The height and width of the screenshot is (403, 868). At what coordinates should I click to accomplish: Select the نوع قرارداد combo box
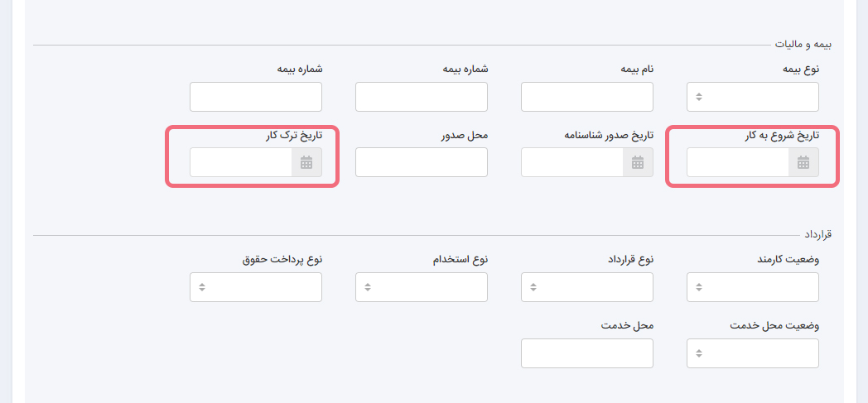point(587,287)
